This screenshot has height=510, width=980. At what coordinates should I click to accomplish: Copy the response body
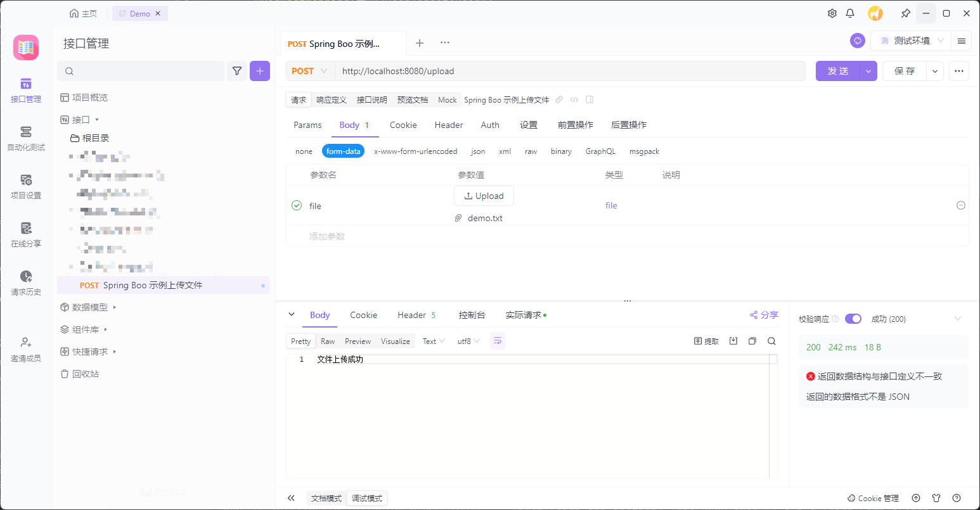coord(752,341)
